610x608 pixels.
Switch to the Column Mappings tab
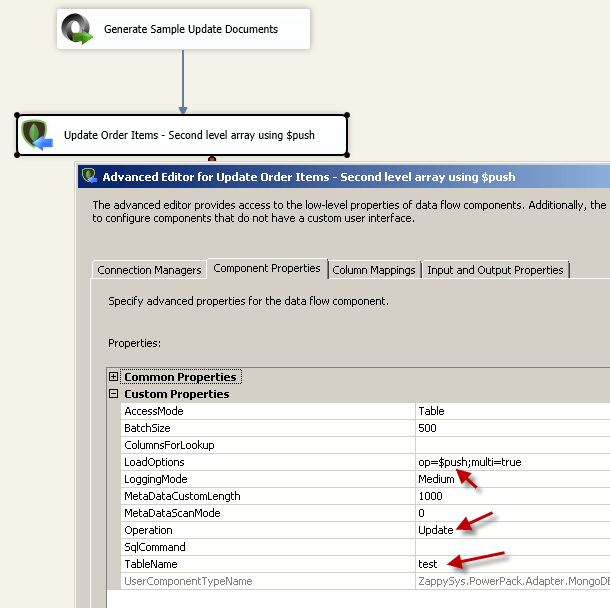[x=374, y=270]
